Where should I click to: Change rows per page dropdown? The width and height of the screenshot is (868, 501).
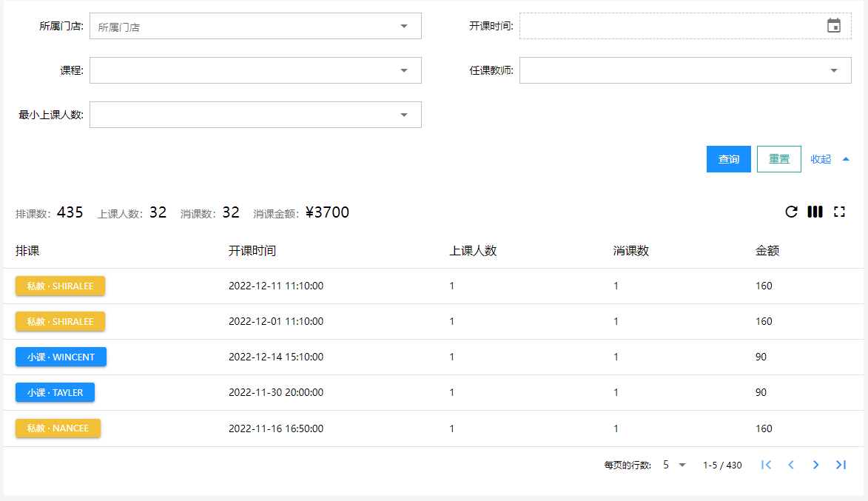tap(675, 465)
